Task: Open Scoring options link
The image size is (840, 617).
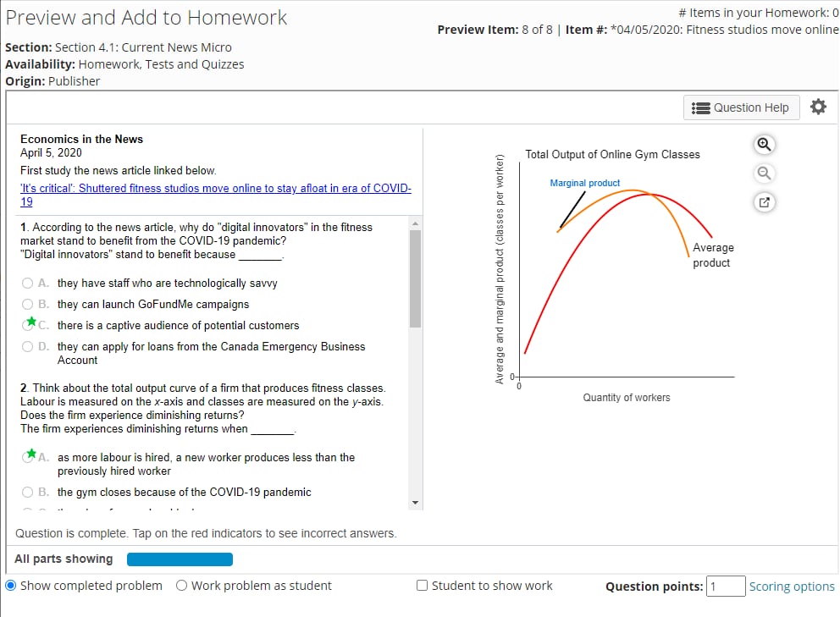Action: click(792, 587)
